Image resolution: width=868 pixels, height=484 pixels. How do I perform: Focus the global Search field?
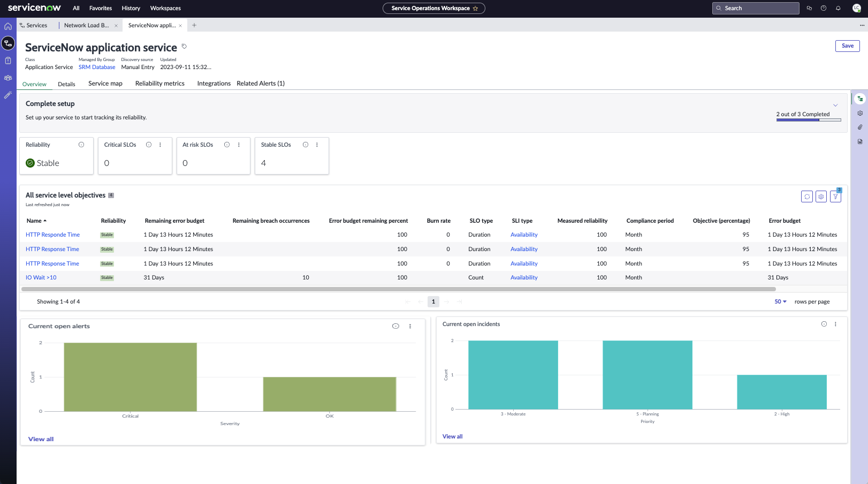(756, 8)
